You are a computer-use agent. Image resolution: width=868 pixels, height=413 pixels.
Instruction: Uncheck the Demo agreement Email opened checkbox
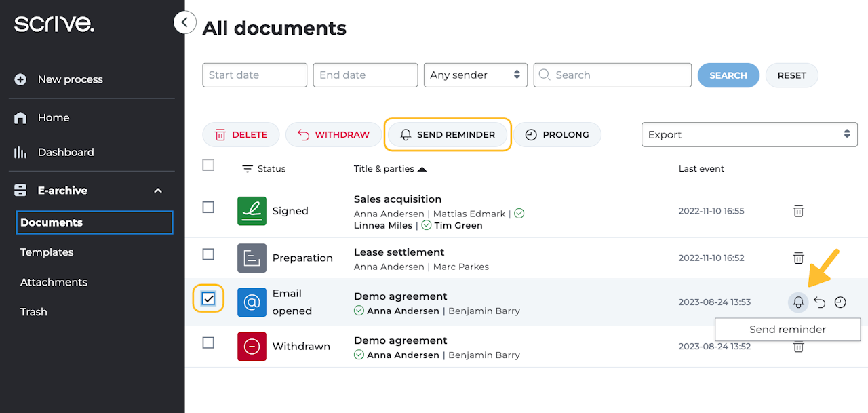pos(209,298)
